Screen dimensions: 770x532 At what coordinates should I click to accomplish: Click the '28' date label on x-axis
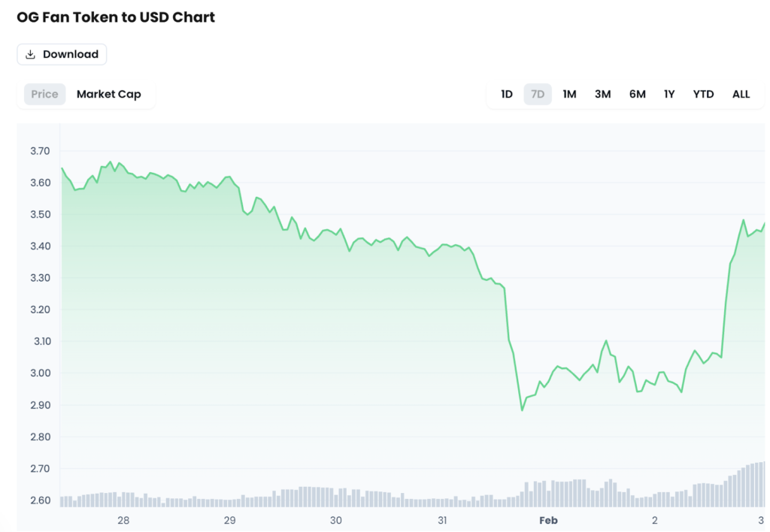pos(123,520)
